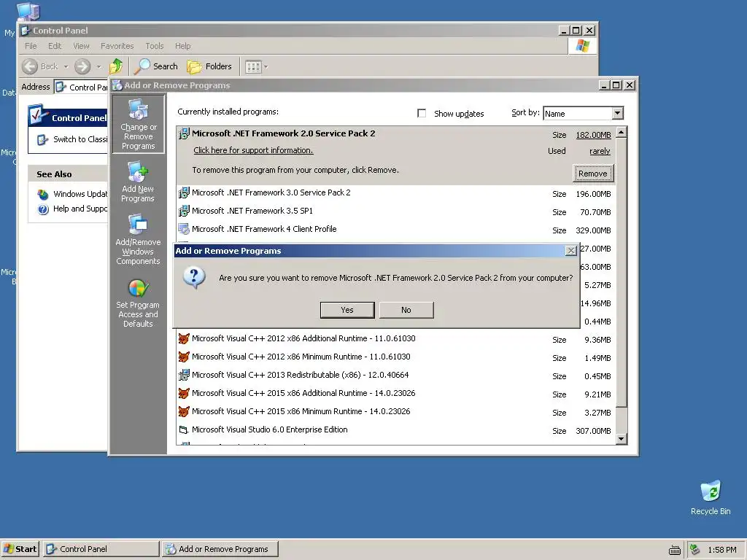Open Set Program Access and Defaults

pos(138,303)
